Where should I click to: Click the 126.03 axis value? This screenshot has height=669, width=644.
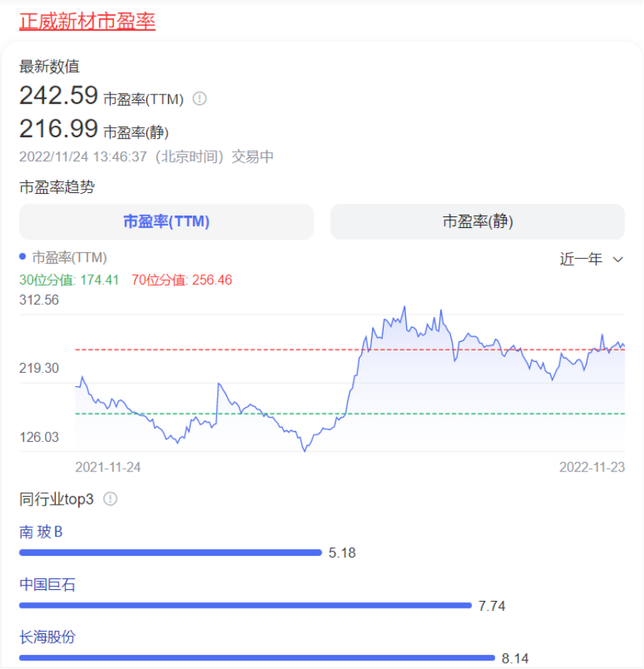[39, 437]
